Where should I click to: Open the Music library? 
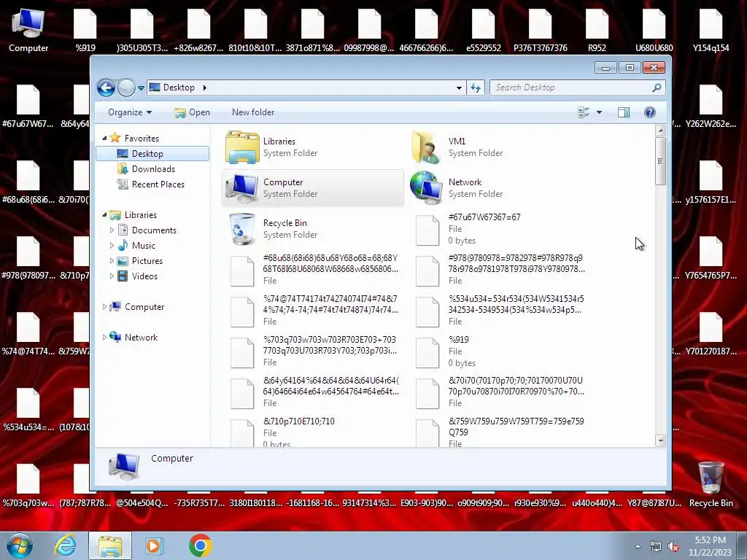(143, 246)
